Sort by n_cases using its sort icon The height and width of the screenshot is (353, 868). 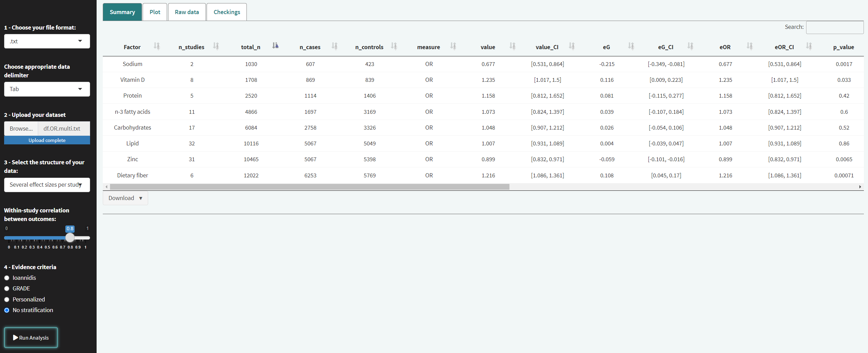pos(334,46)
